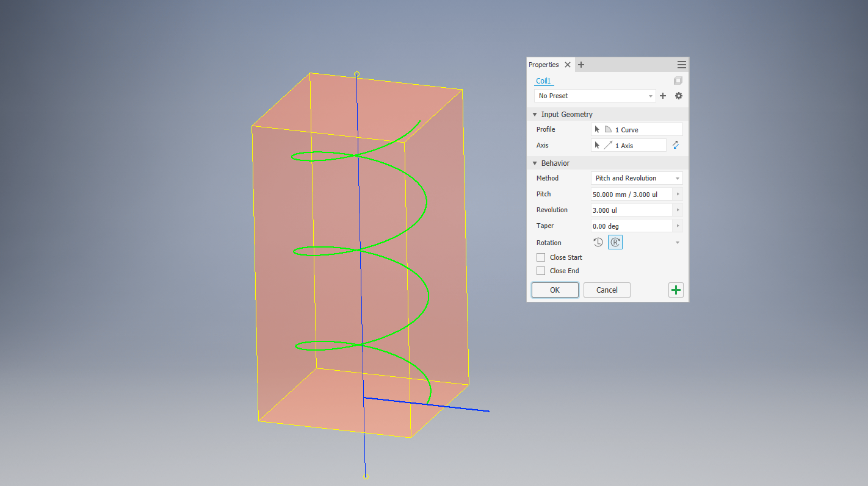Image resolution: width=868 pixels, height=486 pixels.
Task: Click the add new preset plus icon
Action: 663,96
